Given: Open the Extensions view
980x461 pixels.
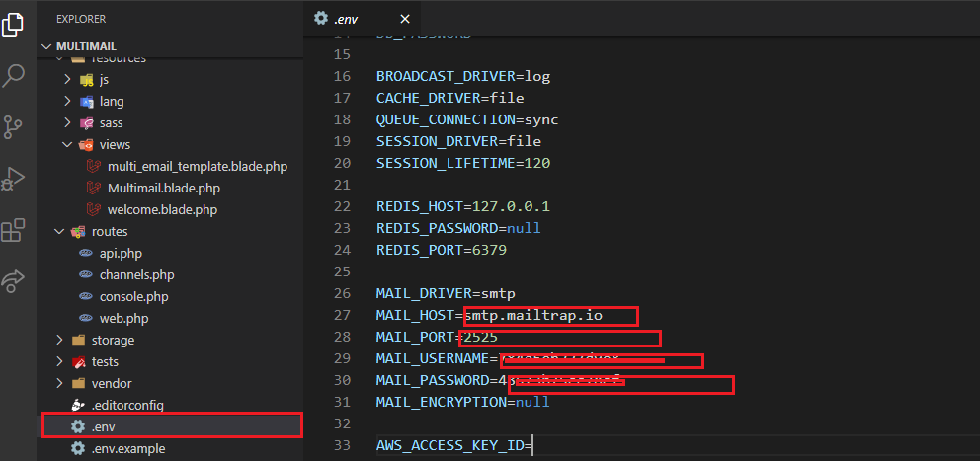Looking at the screenshot, I should tap(14, 231).
